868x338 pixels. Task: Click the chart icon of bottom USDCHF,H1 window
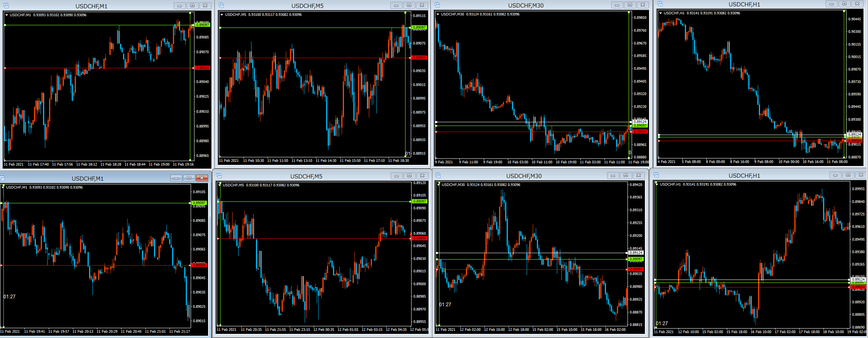coord(656,175)
